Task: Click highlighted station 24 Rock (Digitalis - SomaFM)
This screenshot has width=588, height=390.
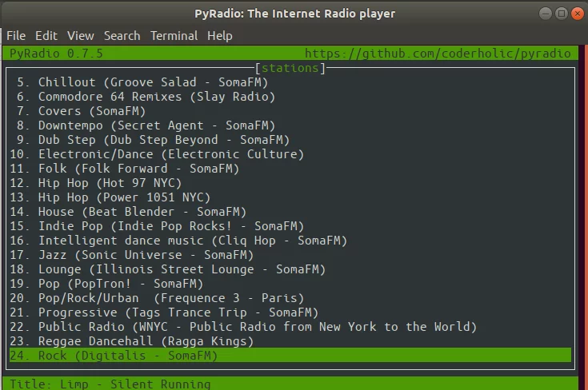Action: [x=290, y=355]
